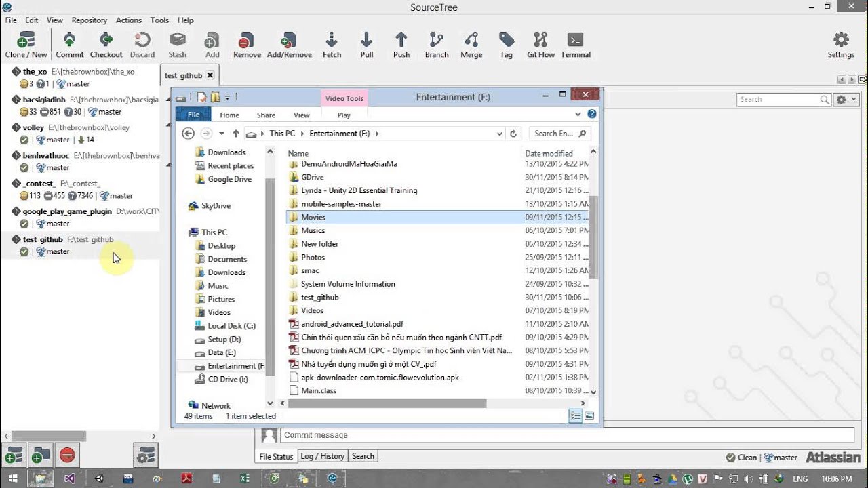The image size is (868, 488).
Task: Click bookmark settings icon in sidebar footer
Action: (x=146, y=455)
